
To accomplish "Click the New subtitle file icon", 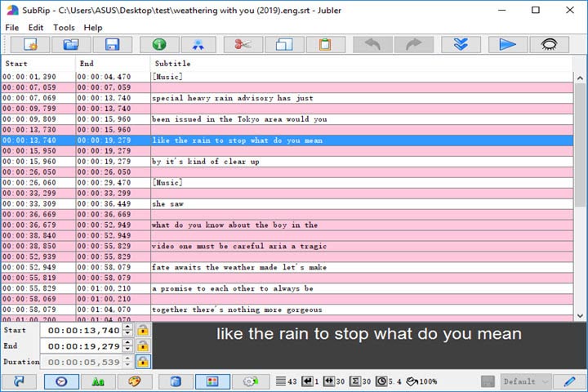I will (x=31, y=45).
